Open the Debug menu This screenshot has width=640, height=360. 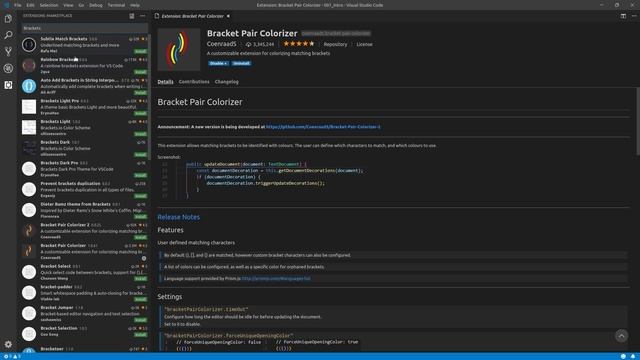click(96, 5)
